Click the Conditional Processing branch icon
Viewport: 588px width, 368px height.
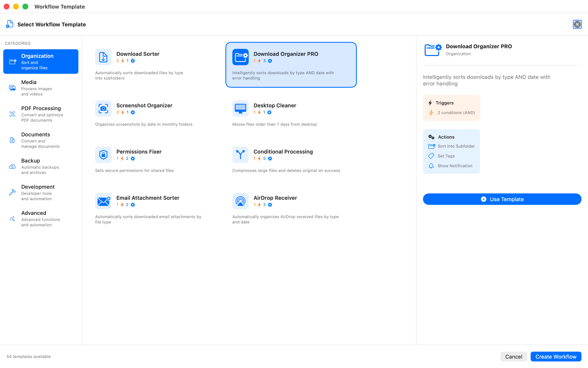point(240,155)
